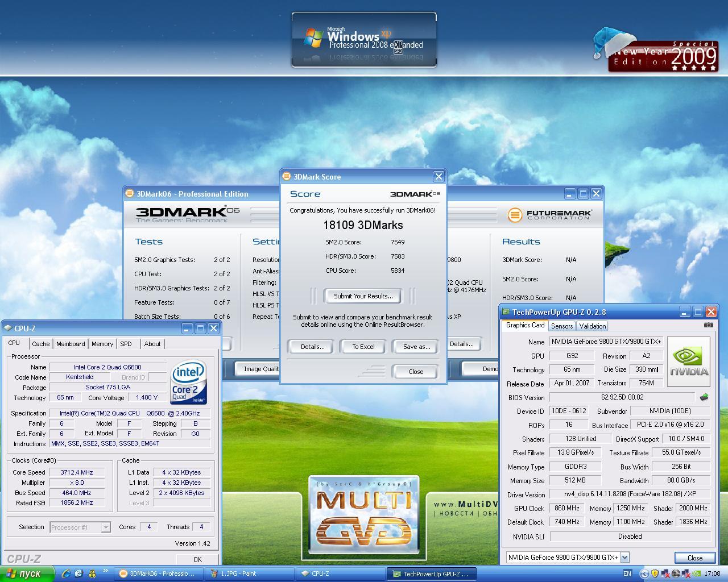Image resolution: width=728 pixels, height=582 pixels.
Task: Click the Intel Core 2 Quad Q6600 name field
Action: point(108,367)
